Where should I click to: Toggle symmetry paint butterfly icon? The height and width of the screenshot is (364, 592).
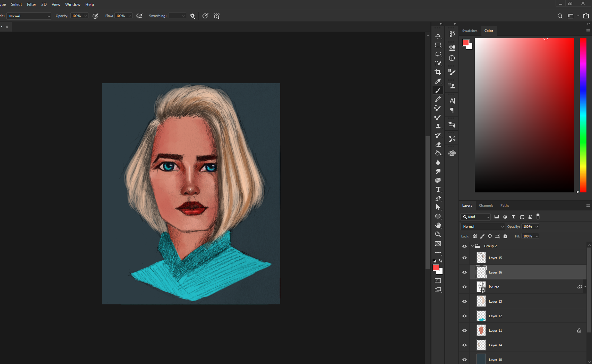click(217, 16)
